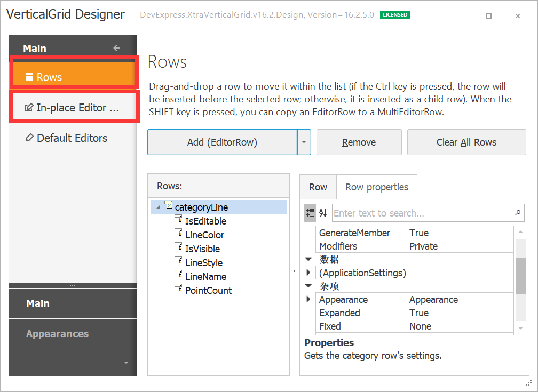Open the In-place Editor page
Screen dimensions: 538x392
coord(74,107)
